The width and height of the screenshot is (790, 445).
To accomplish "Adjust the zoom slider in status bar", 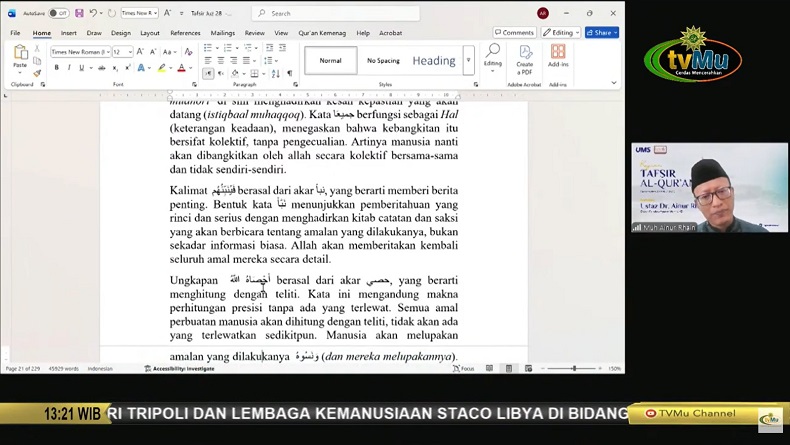I will click(x=573, y=368).
